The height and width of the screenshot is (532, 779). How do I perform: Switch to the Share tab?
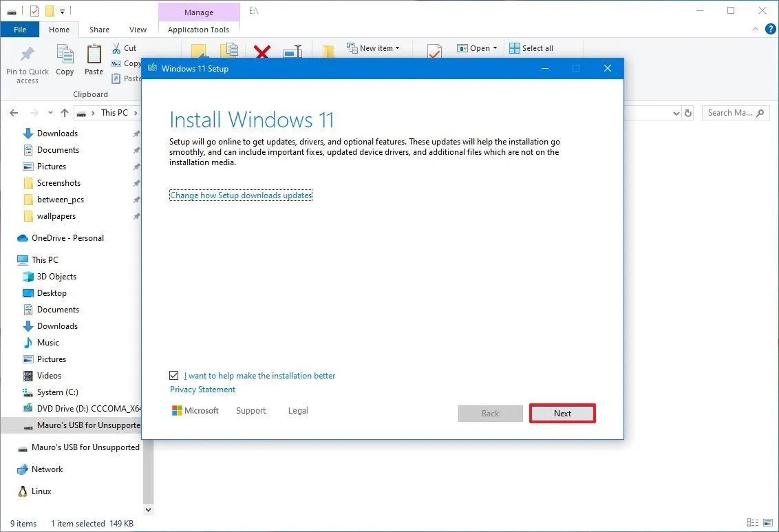click(x=99, y=30)
